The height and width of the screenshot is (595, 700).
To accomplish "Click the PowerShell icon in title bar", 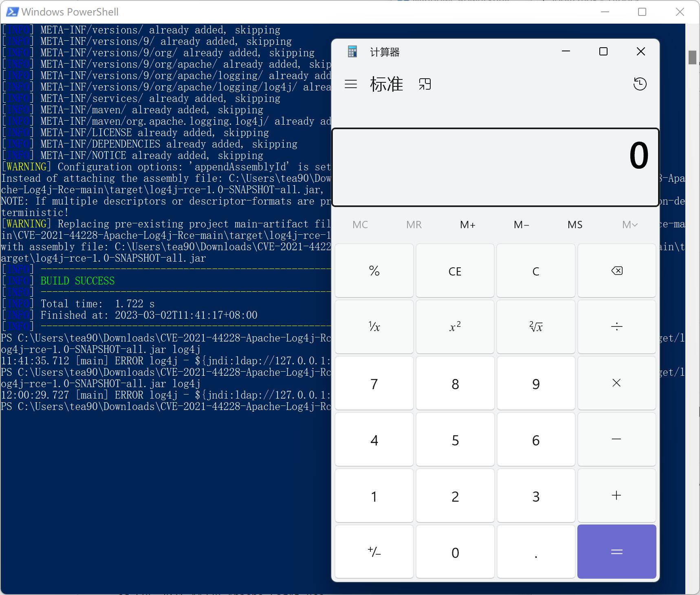I will (12, 12).
